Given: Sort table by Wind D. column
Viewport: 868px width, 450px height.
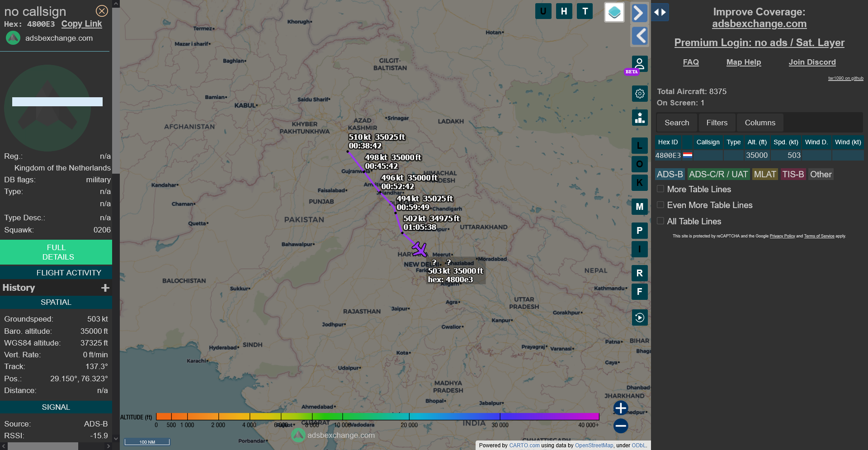Looking at the screenshot, I should tap(816, 142).
